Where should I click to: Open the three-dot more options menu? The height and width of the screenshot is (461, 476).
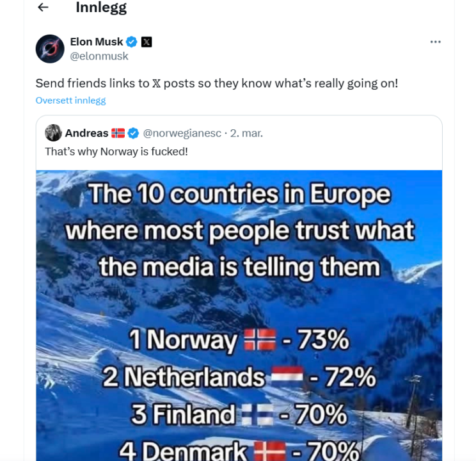436,42
